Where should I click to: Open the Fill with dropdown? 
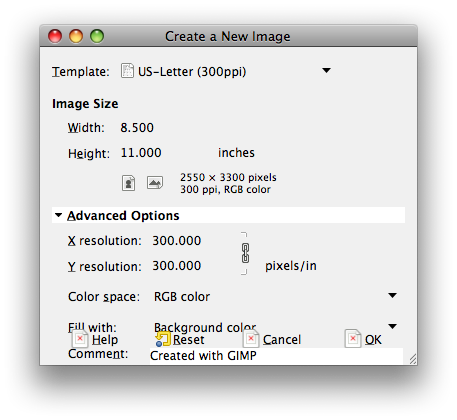pyautogui.click(x=275, y=327)
